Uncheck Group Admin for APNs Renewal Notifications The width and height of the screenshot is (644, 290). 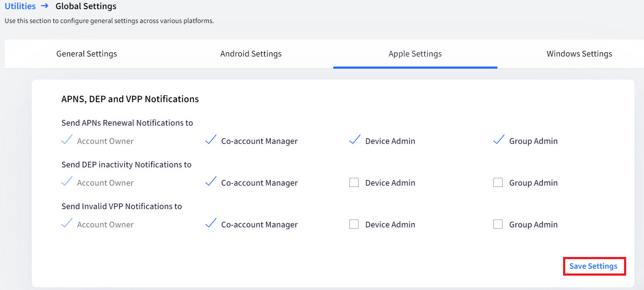tap(499, 140)
